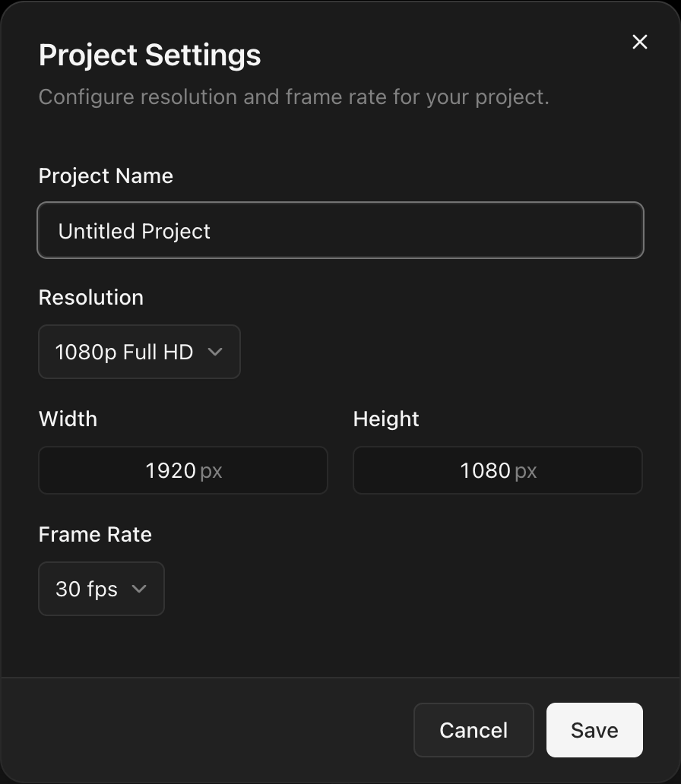The width and height of the screenshot is (681, 784).
Task: Click the Height field label
Action: (385, 419)
